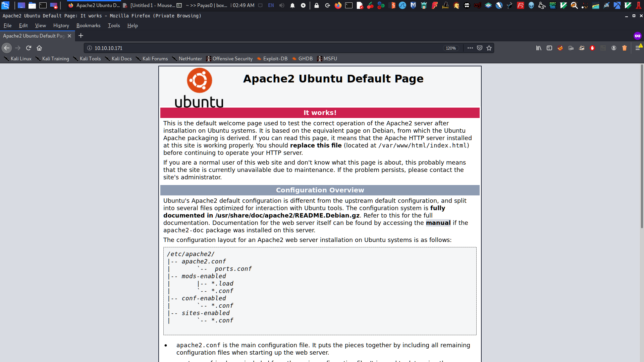Launch Cherrytree from the panel
This screenshot has width=644, height=362.
[370, 5]
